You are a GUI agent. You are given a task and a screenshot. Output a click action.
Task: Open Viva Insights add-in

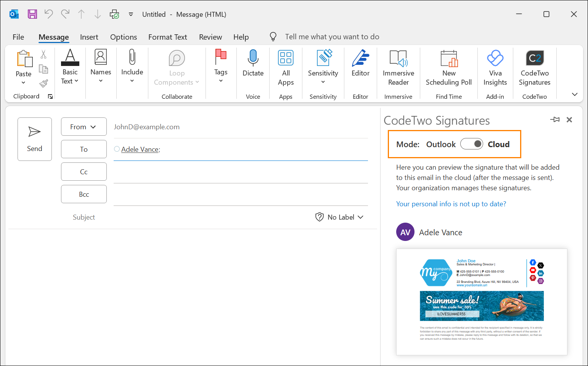click(x=495, y=68)
